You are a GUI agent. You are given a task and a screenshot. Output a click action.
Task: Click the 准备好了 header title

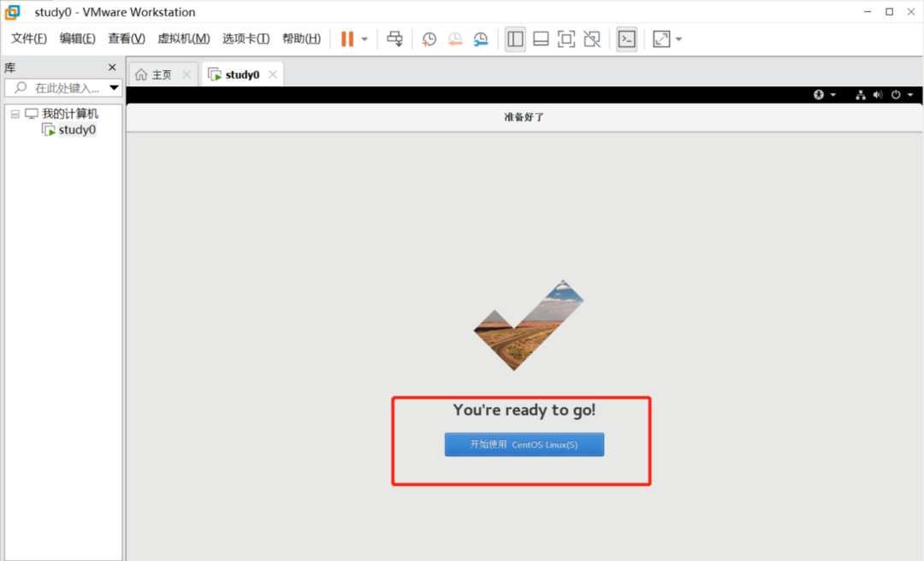coord(524,117)
